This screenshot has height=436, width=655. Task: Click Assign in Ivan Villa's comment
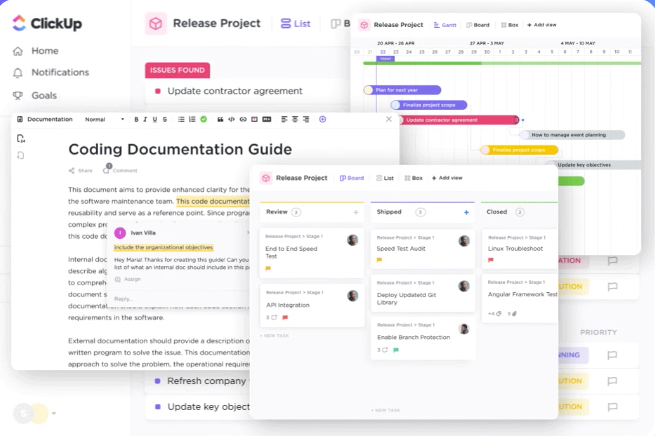point(128,279)
